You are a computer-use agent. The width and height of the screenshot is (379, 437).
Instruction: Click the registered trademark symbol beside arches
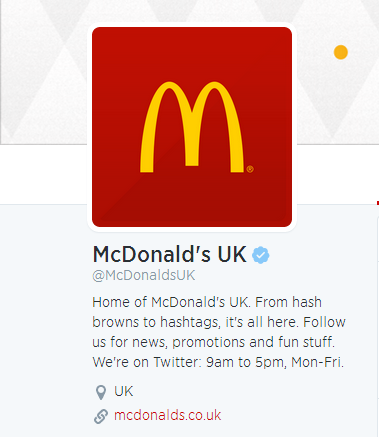click(x=250, y=169)
